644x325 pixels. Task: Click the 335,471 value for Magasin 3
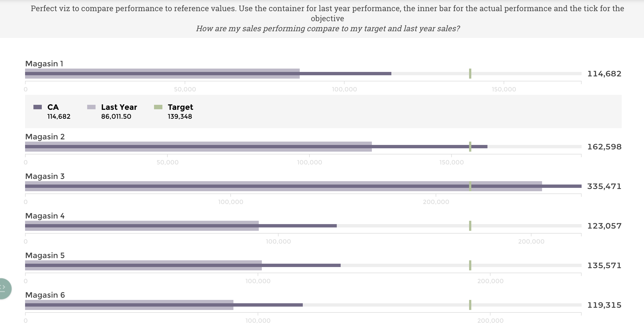coord(604,186)
